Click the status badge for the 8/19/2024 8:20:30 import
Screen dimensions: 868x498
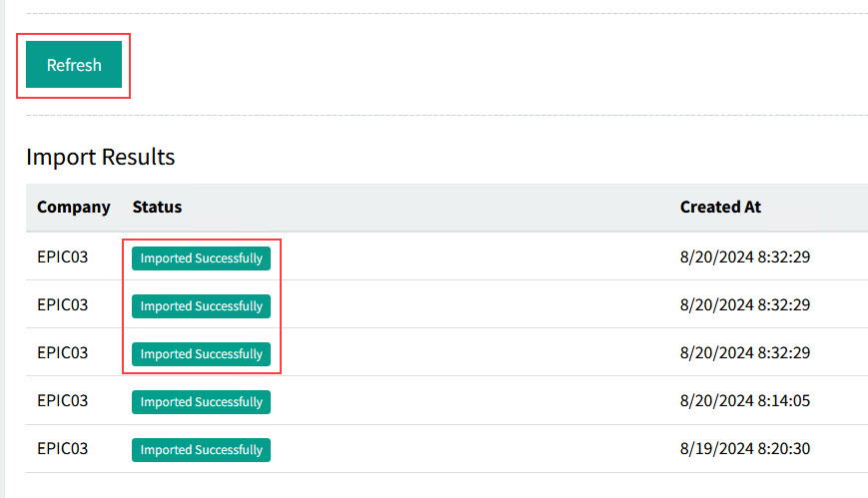click(x=201, y=449)
